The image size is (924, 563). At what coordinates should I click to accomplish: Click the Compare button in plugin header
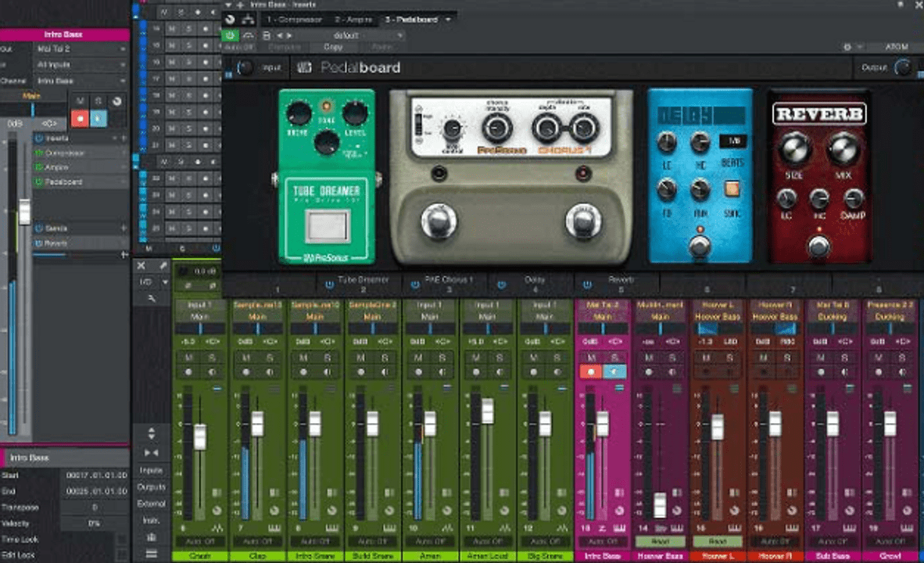[x=285, y=47]
